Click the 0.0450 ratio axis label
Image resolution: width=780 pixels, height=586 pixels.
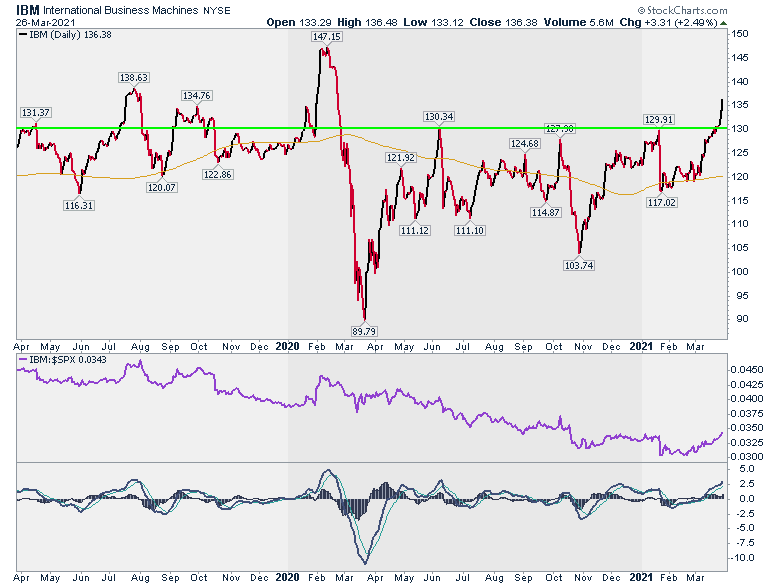click(747, 370)
